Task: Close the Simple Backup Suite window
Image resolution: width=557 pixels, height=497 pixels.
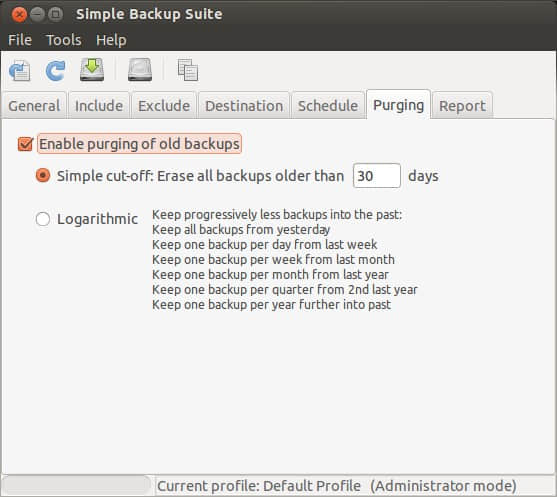Action: [x=19, y=15]
